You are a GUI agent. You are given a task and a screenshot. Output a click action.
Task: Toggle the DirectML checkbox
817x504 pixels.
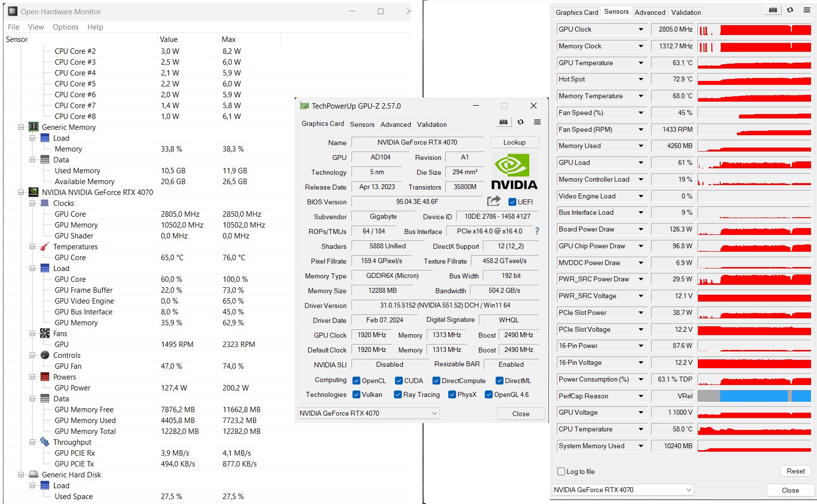500,381
